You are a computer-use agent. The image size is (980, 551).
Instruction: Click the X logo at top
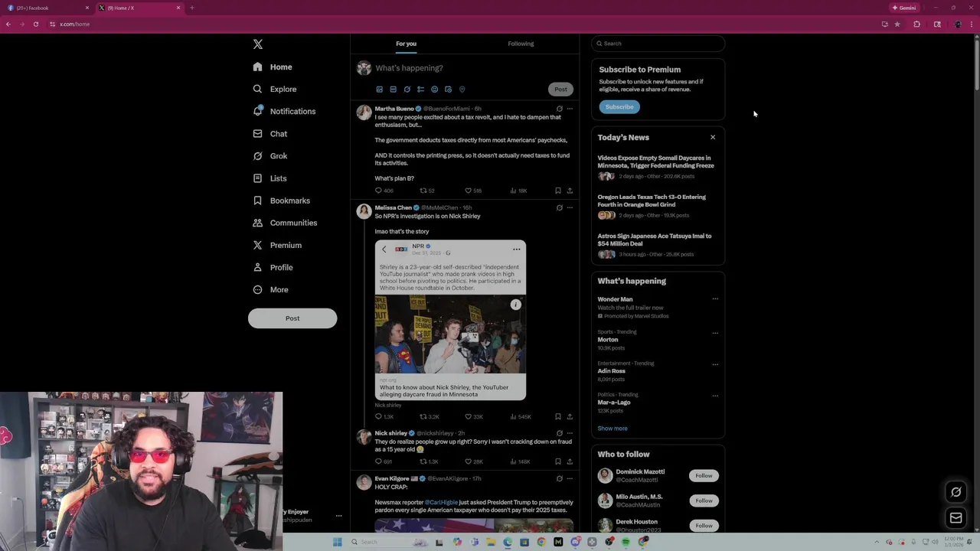[258, 44]
